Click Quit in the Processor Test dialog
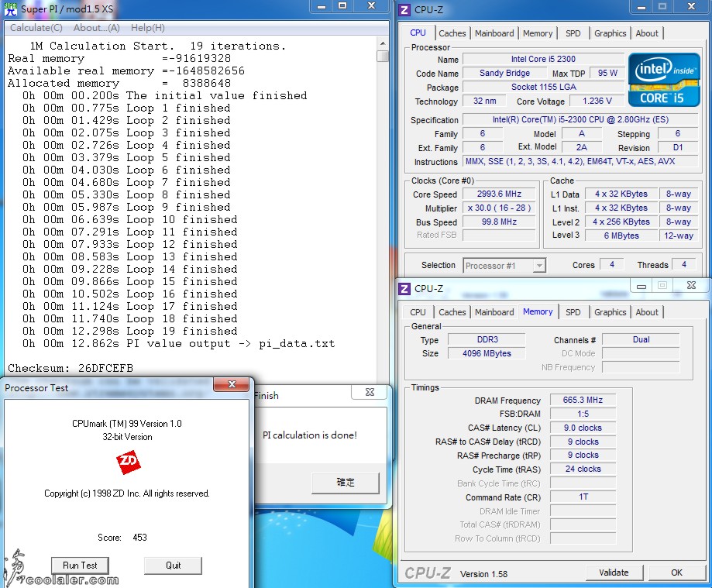 tap(173, 566)
